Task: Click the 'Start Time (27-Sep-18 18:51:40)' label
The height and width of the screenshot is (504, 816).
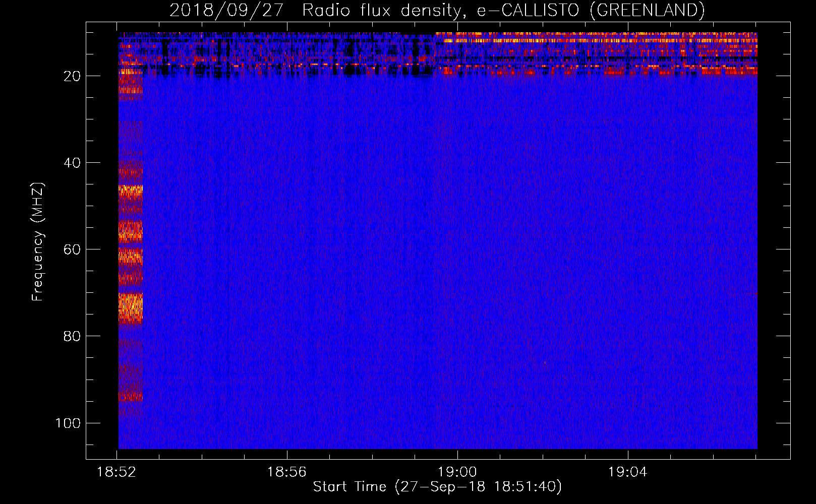Action: click(437, 487)
